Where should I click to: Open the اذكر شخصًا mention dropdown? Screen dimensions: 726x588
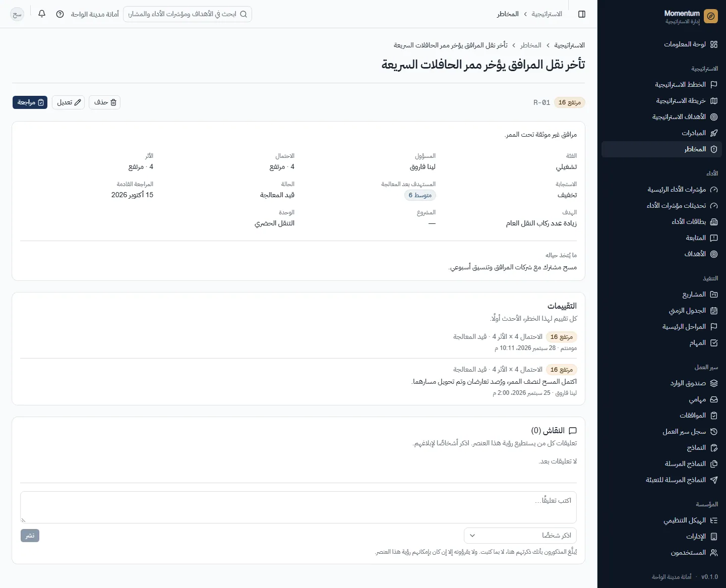(520, 536)
